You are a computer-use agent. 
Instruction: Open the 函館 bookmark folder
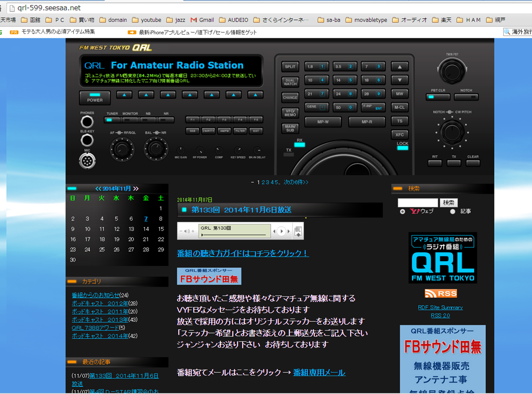tap(31, 20)
